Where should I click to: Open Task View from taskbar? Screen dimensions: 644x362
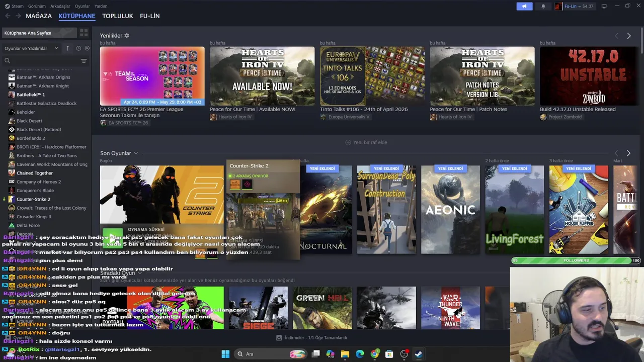pyautogui.click(x=316, y=354)
